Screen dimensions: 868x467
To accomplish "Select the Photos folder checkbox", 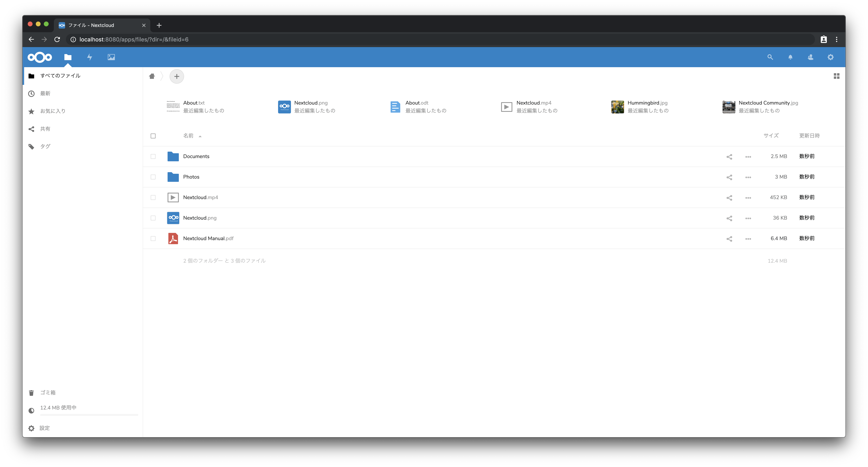I will coord(153,177).
